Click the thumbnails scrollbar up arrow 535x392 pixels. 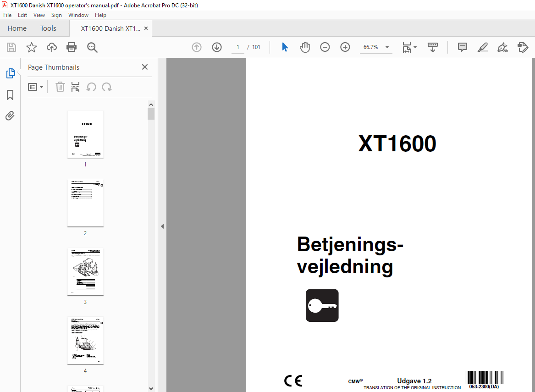(x=151, y=105)
